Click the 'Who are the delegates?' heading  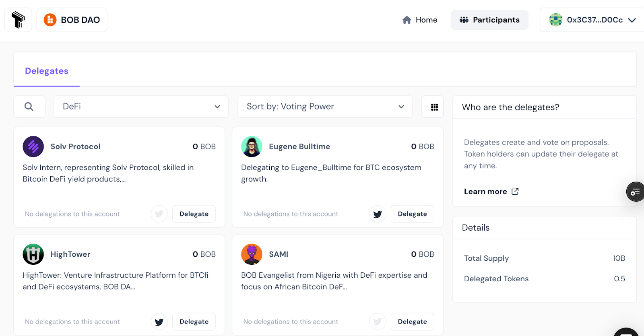click(x=510, y=107)
